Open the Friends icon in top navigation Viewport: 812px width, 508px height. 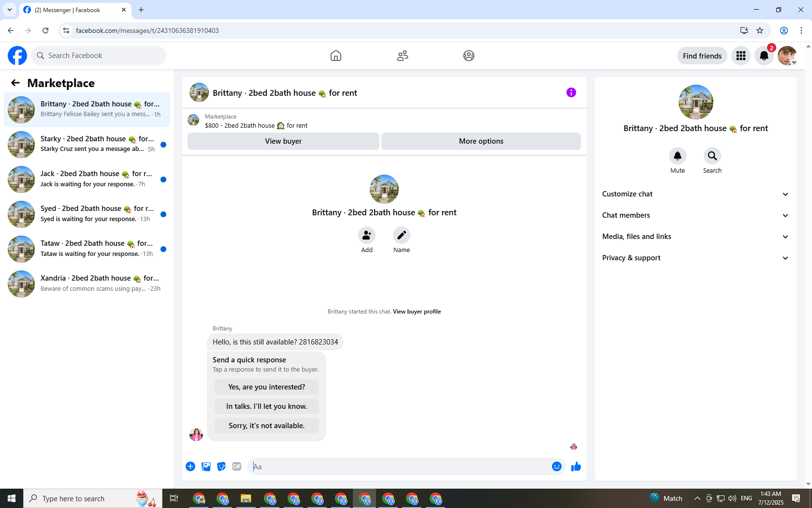click(403, 56)
